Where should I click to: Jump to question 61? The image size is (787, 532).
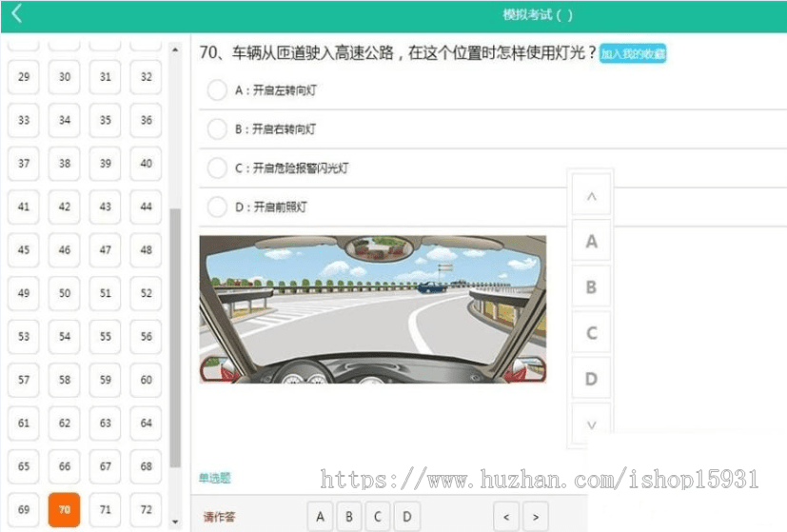pyautogui.click(x=24, y=424)
